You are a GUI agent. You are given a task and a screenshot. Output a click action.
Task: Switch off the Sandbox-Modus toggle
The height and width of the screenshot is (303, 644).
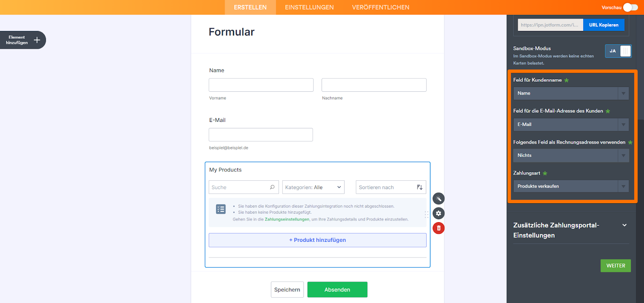(x=618, y=51)
